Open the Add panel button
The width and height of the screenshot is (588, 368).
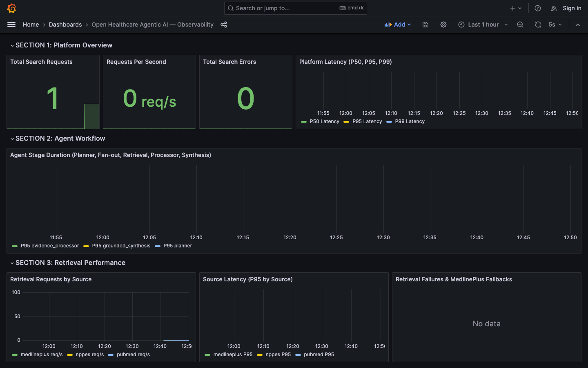(x=398, y=25)
